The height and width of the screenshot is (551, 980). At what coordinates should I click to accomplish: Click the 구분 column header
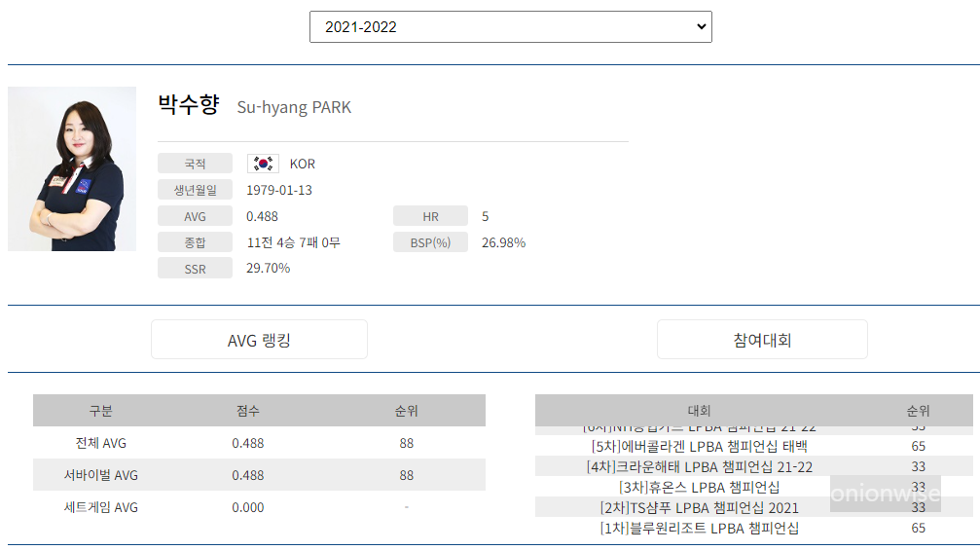100,410
